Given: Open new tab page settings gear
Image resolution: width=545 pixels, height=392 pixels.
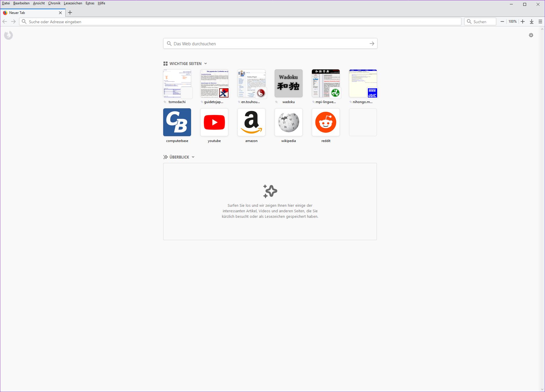Looking at the screenshot, I should (531, 35).
